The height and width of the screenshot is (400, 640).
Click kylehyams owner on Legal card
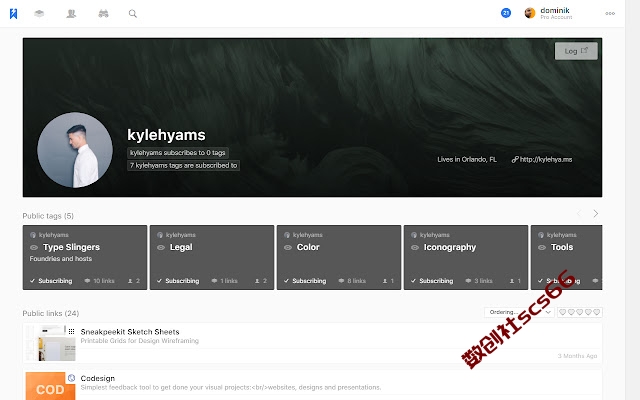click(176, 235)
